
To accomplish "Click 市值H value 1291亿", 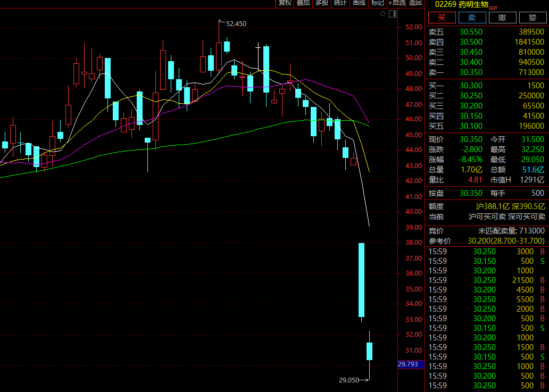I will pyautogui.click(x=532, y=180).
